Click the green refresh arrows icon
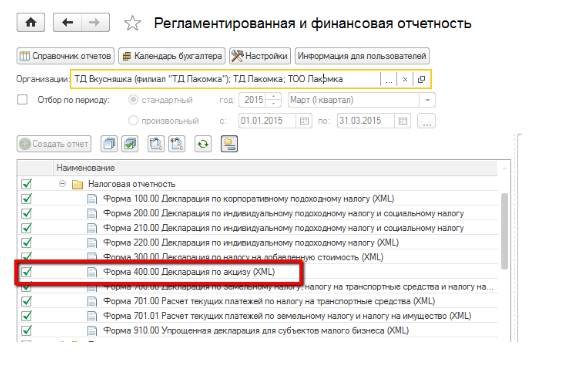Screen dimensions: 567x367 [x=203, y=144]
